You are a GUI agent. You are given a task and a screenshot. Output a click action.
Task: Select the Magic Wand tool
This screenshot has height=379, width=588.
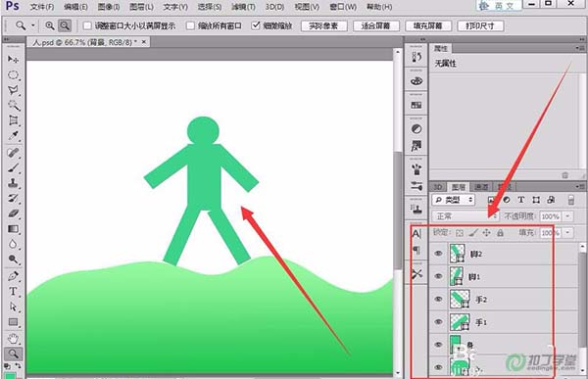13,106
